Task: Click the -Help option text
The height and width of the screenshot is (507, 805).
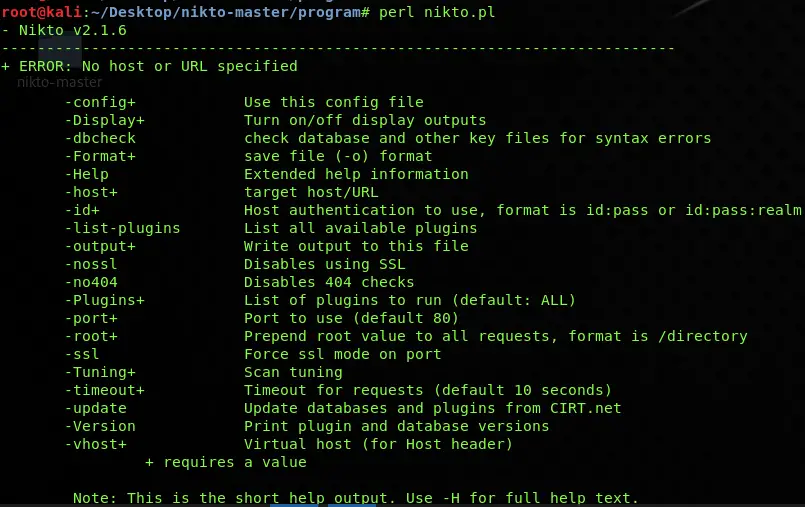Action: pyautogui.click(x=87, y=174)
